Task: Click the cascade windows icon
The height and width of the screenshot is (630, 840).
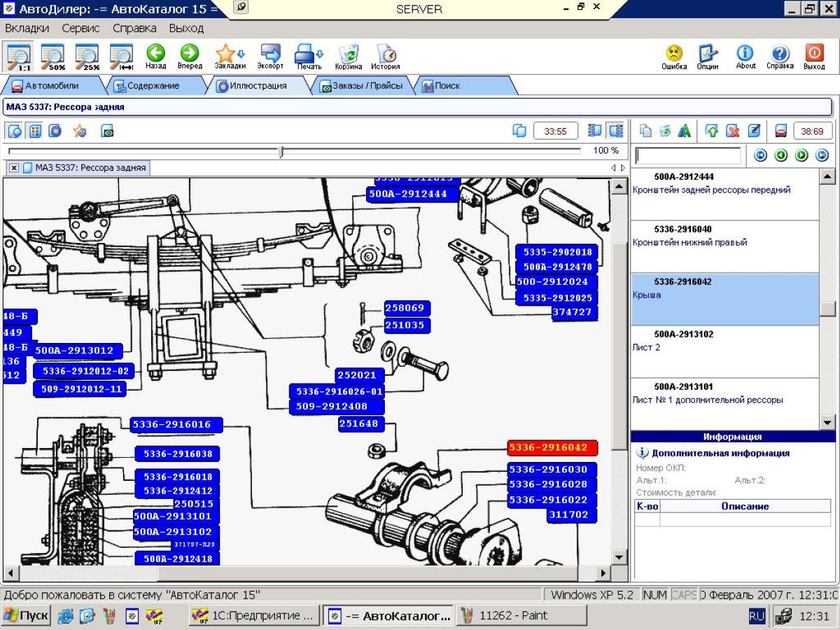Action: click(x=519, y=131)
